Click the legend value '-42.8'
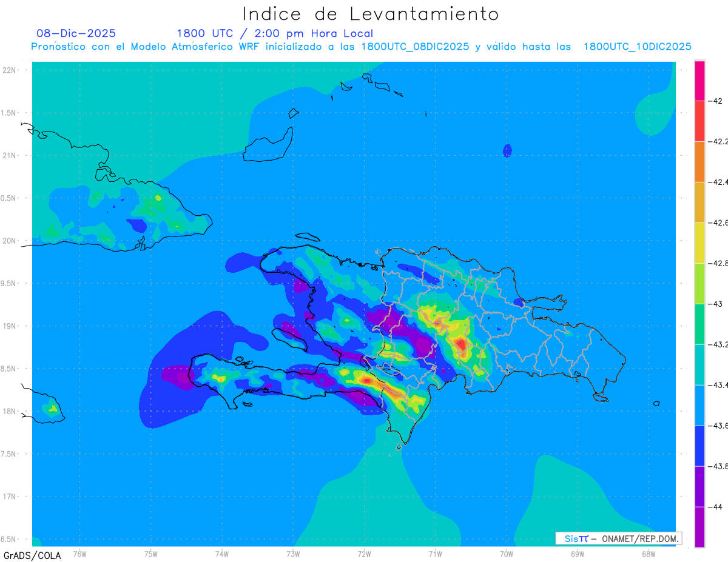This screenshot has width=728, height=562. [719, 263]
